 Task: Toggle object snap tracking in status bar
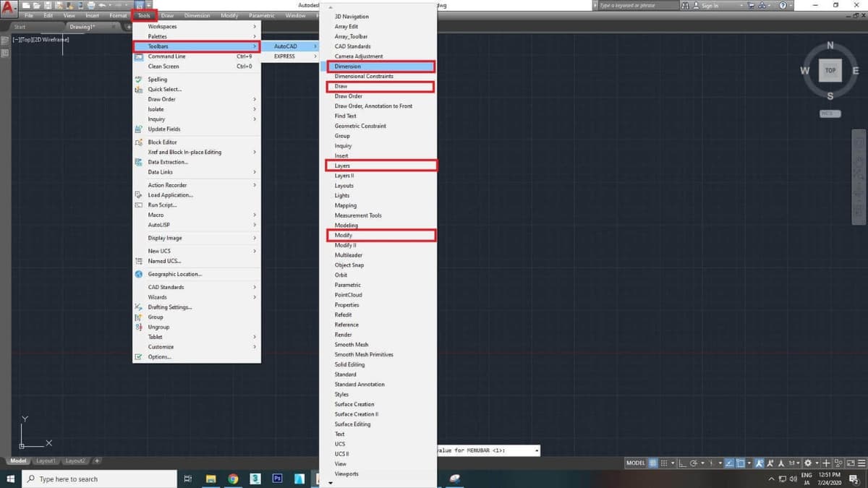[730, 463]
